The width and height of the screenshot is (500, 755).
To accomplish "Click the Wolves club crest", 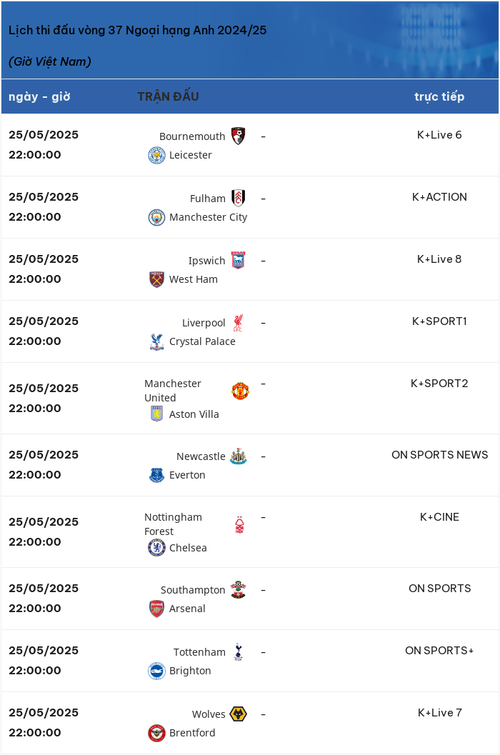I will (x=238, y=714).
